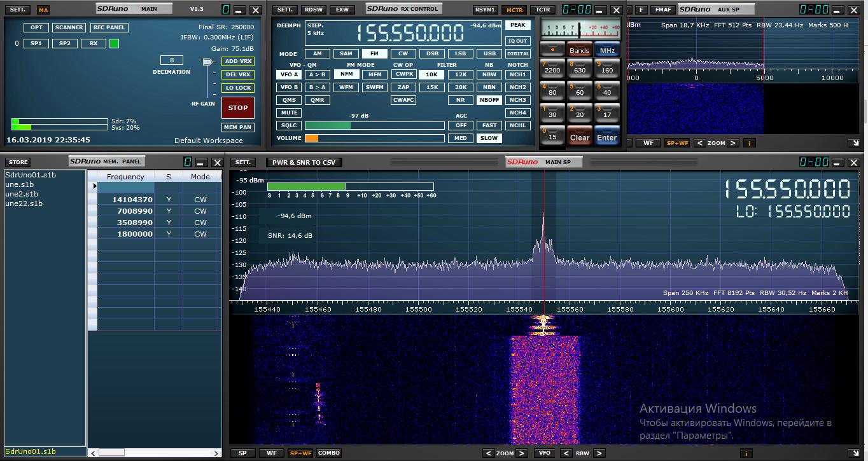This screenshot has height=461, width=868.
Task: Click keypad key 6 labeled 40
Action: tap(607, 90)
